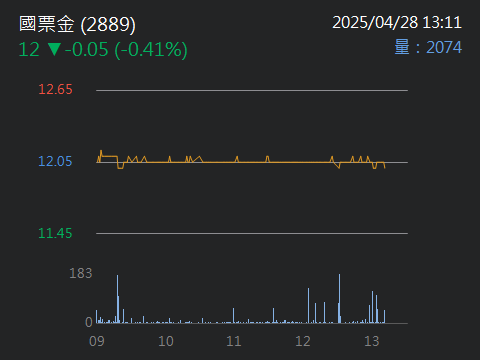Click the 11 time axis marker
Viewport: 480px width, 360px height.
234,341
